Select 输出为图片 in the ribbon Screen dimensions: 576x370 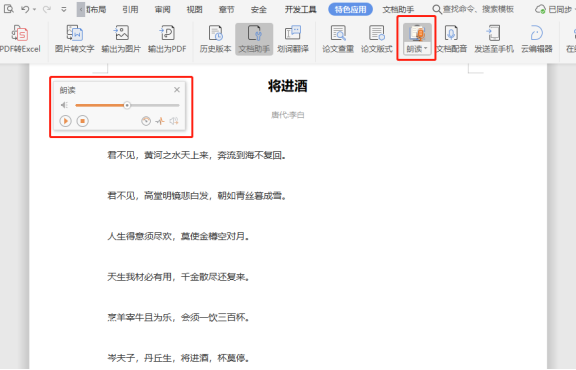121,39
